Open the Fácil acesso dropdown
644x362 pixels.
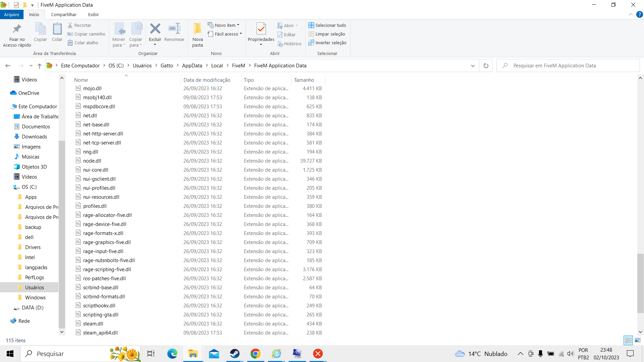(x=225, y=34)
